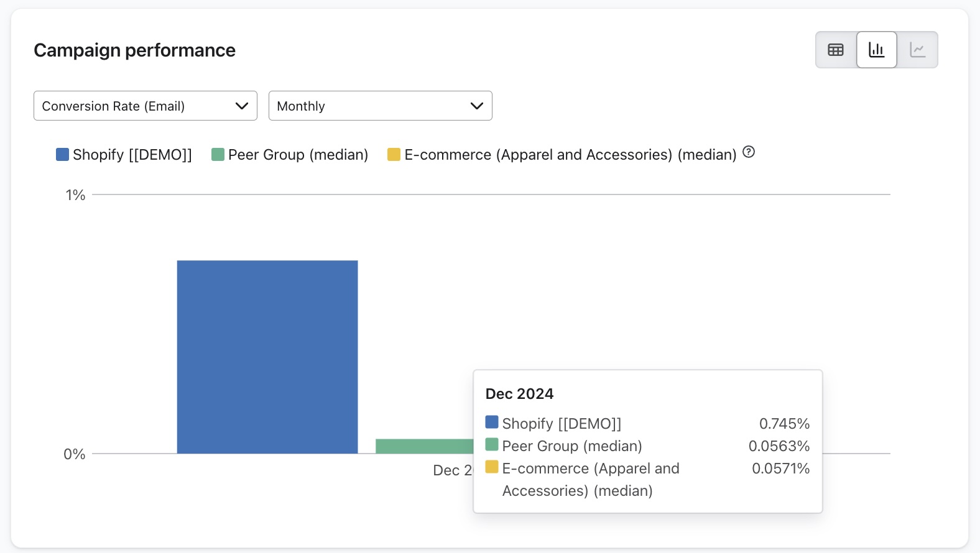Click the Campaign performance heading
Screen dimensions: 980x553
(134, 50)
